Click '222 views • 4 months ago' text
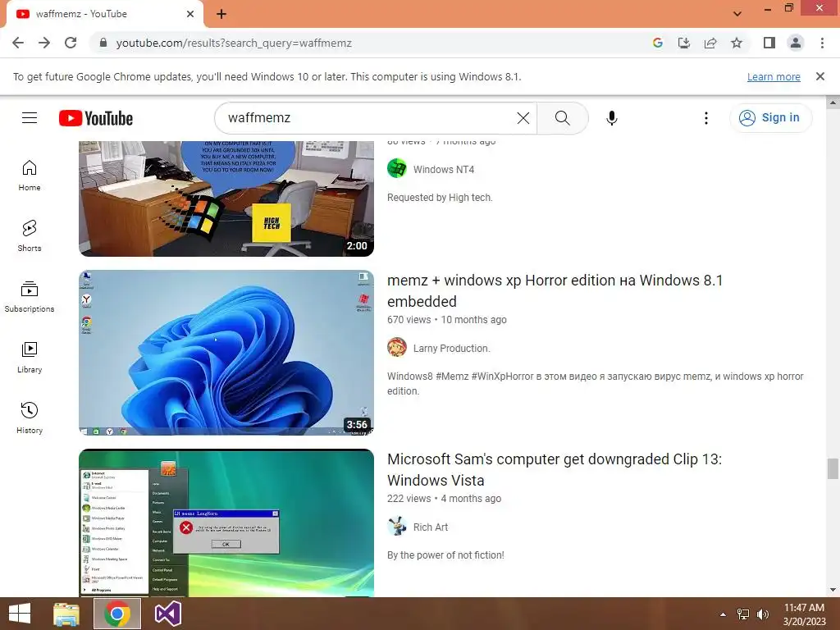Viewport: 840px width, 630px height. click(x=444, y=499)
